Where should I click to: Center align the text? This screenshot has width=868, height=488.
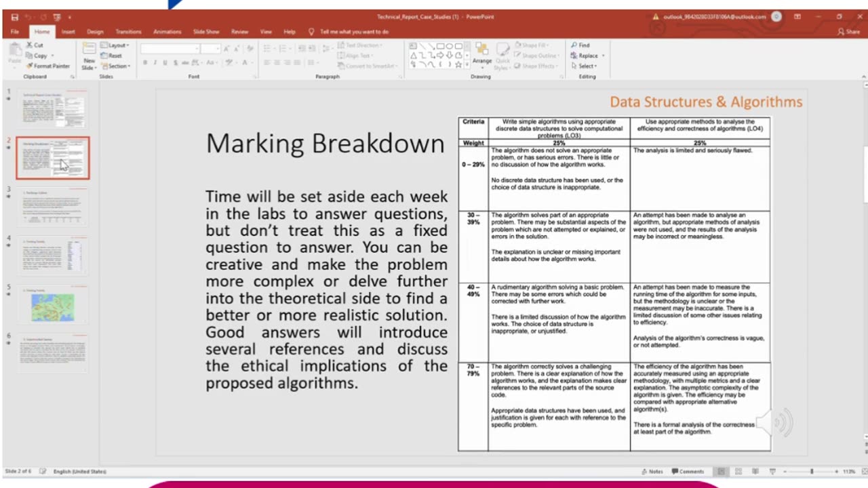click(277, 62)
